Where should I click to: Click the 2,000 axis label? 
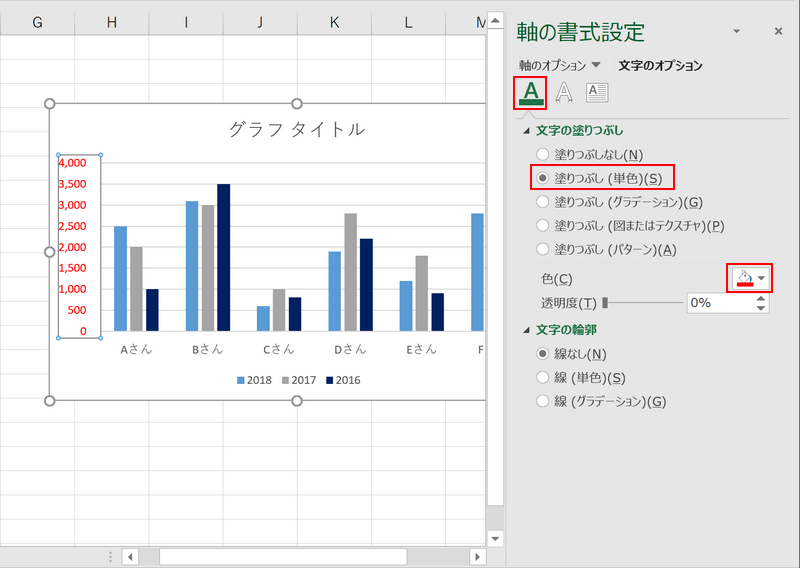[72, 247]
